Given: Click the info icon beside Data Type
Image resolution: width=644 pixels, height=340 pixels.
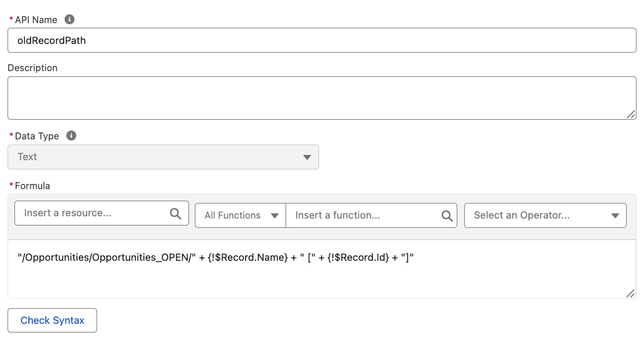Looking at the screenshot, I should coord(71,136).
